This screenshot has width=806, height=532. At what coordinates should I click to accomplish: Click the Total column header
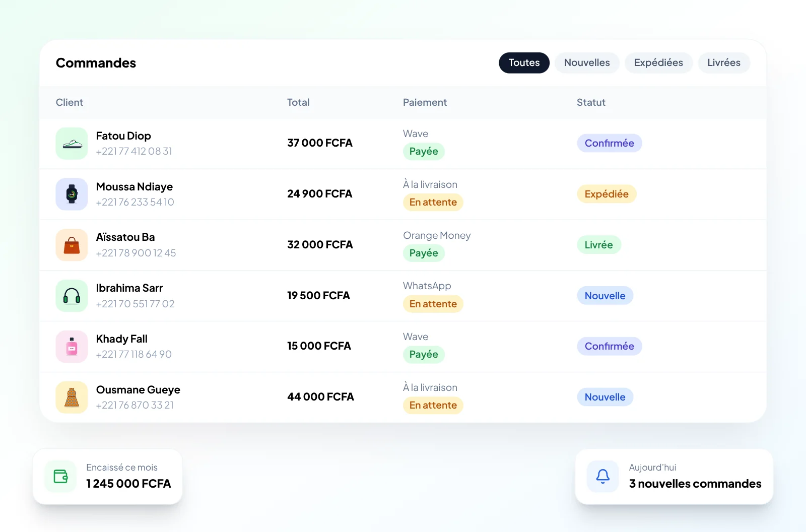coord(298,102)
